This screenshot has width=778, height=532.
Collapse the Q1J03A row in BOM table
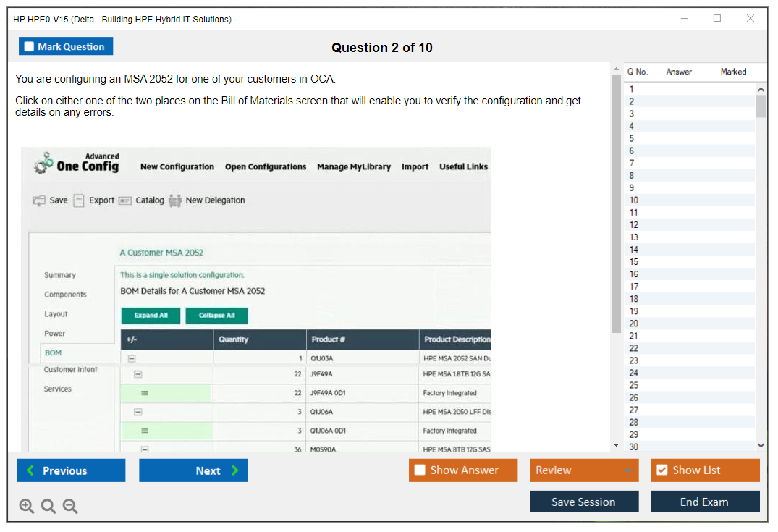[131, 358]
